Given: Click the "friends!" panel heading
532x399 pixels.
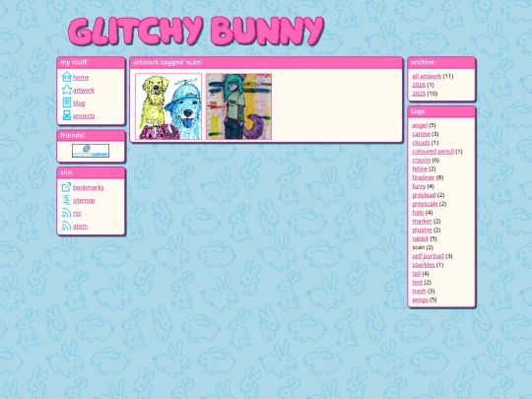Looking at the screenshot, I should pyautogui.click(x=72, y=135).
